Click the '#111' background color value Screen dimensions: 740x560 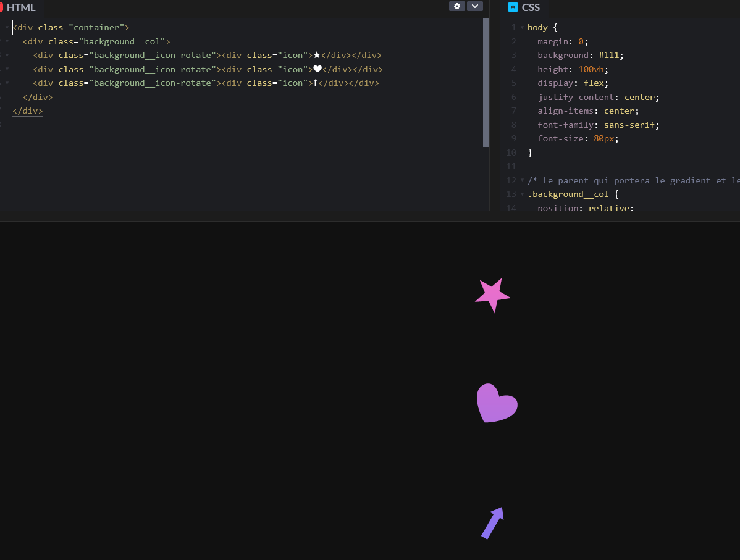pos(609,55)
